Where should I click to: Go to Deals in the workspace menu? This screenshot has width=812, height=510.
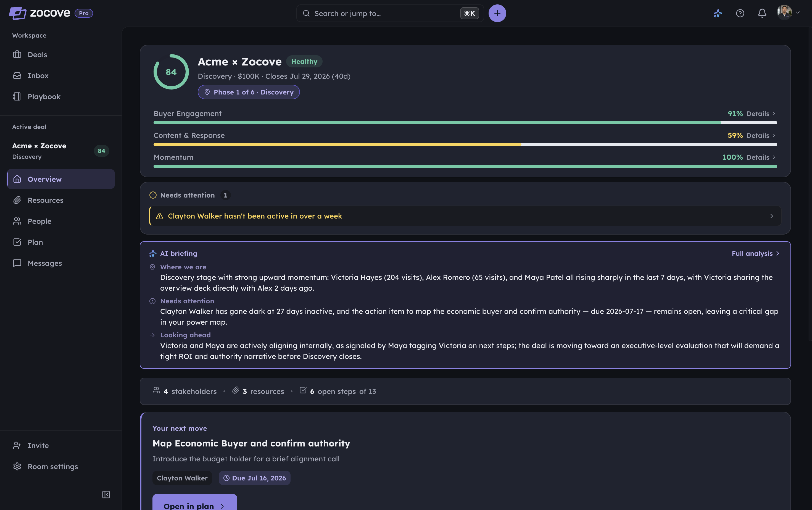[61, 55]
